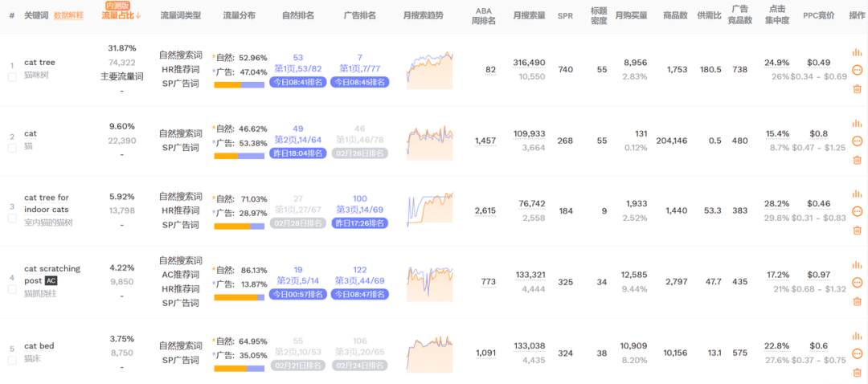Click the 昨日17:26排名 ad rank badge

click(x=359, y=223)
